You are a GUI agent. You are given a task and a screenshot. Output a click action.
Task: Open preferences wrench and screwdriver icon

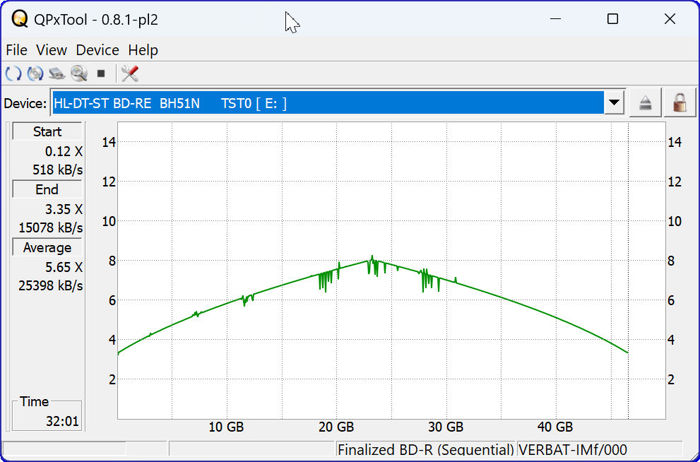click(130, 74)
